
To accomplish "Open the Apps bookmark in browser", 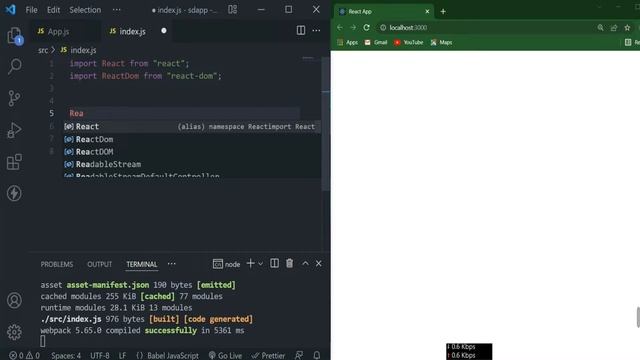I will click(x=348, y=42).
